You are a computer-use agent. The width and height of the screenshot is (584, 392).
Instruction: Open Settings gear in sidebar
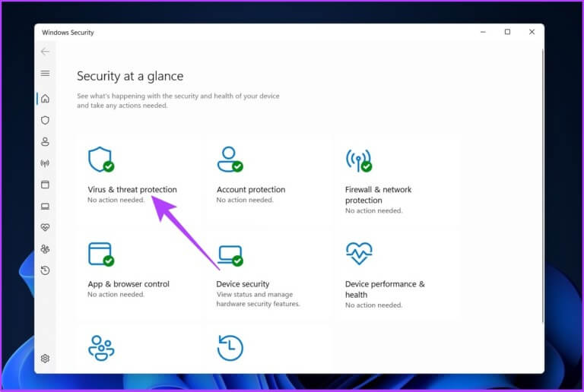45,359
